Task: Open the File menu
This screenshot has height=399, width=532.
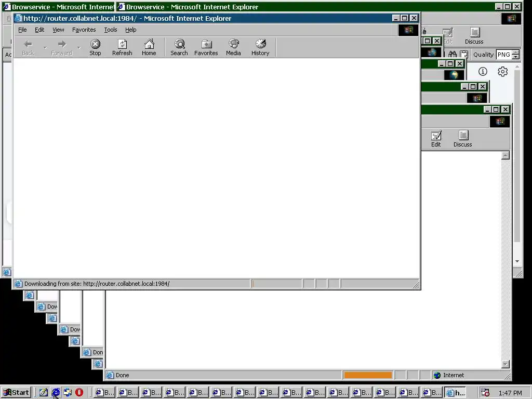Action: (x=22, y=30)
